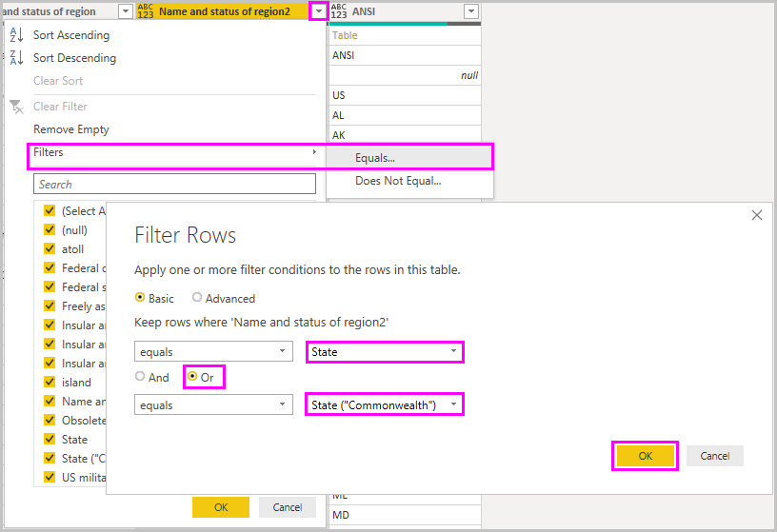Open the ANSI column filter dropdown

pyautogui.click(x=471, y=10)
